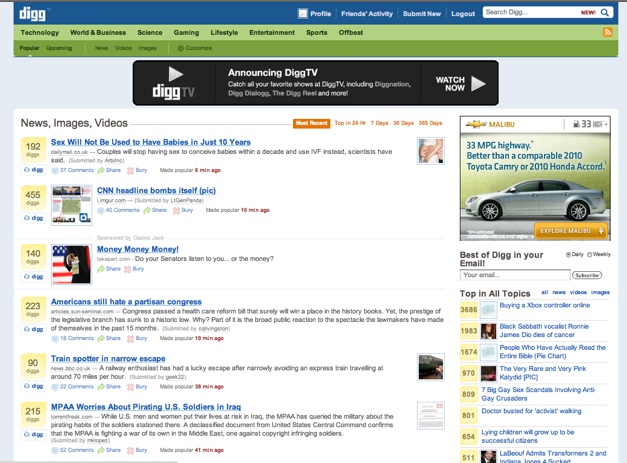This screenshot has width=627, height=463.
Task: Click the Logout link
Action: (463, 14)
